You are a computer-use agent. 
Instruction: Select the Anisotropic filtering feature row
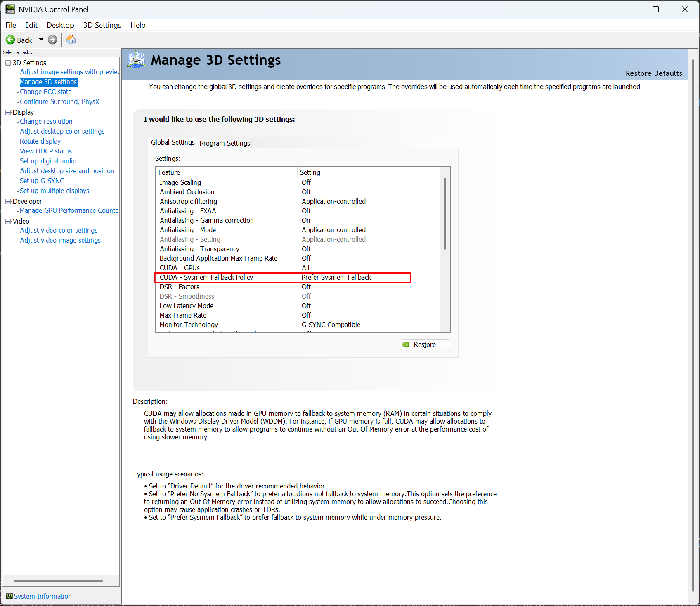point(297,201)
